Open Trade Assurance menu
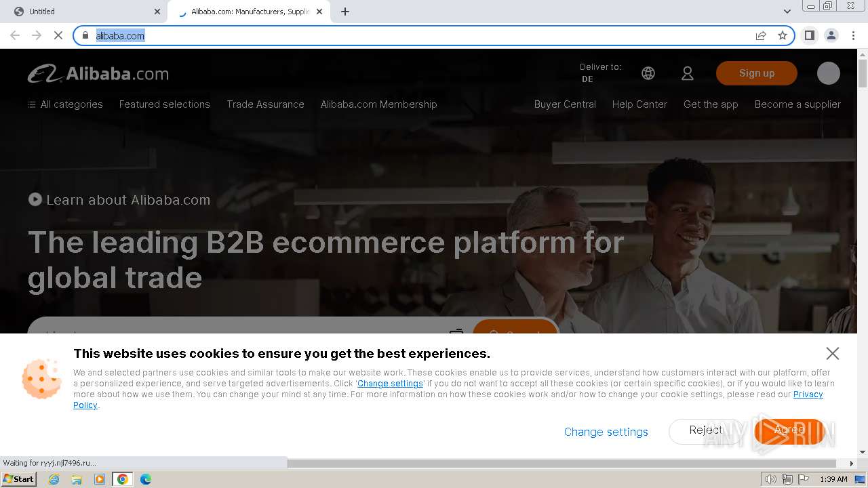 click(265, 104)
